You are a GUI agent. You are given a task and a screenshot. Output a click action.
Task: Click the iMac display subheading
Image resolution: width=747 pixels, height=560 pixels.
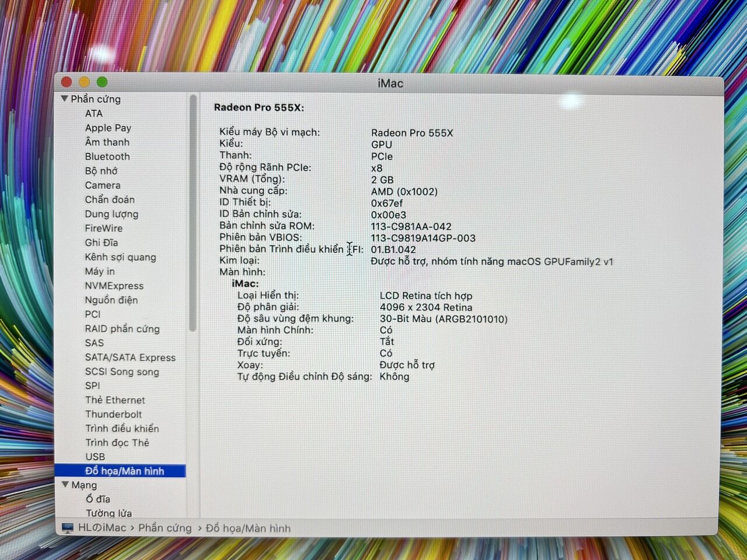pyautogui.click(x=245, y=283)
